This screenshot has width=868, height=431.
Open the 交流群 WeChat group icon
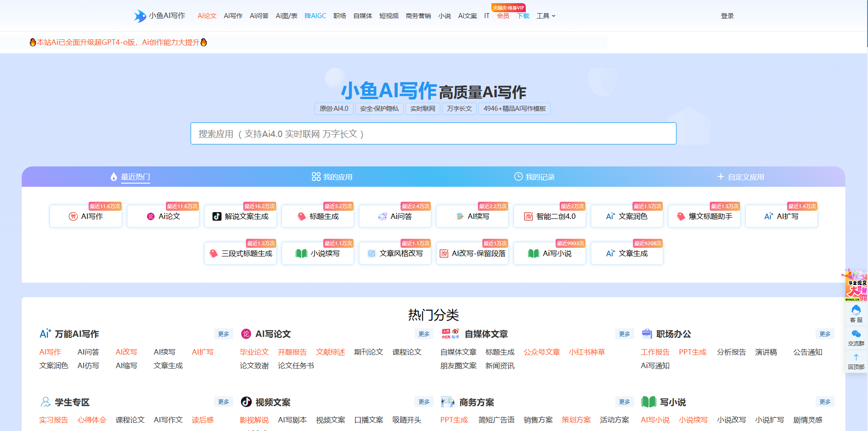point(856,334)
